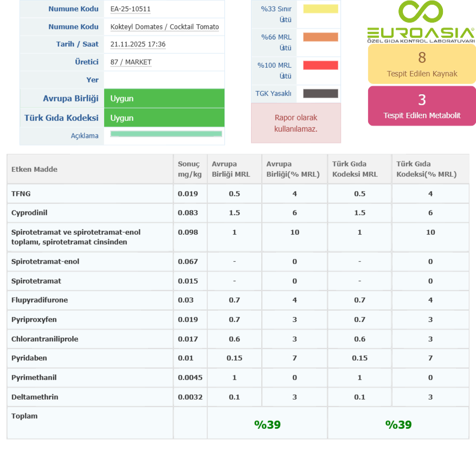
Task: Select the Deltamethrin row name
Action: (x=35, y=397)
